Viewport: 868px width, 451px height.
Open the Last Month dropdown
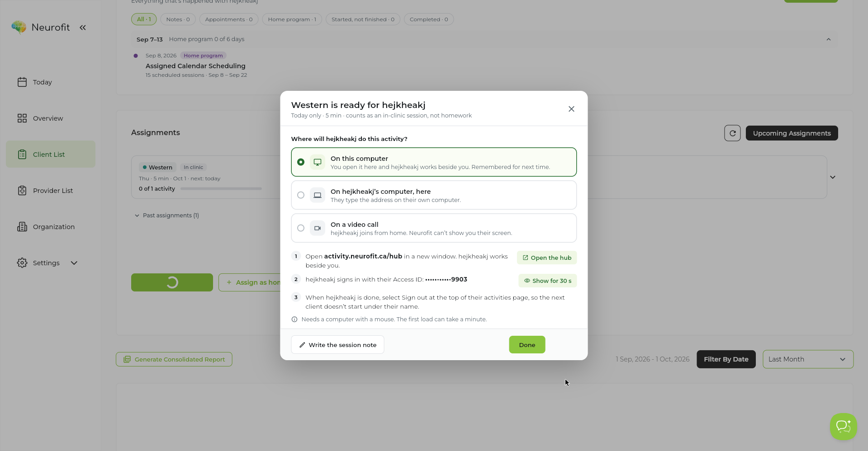[808, 359]
